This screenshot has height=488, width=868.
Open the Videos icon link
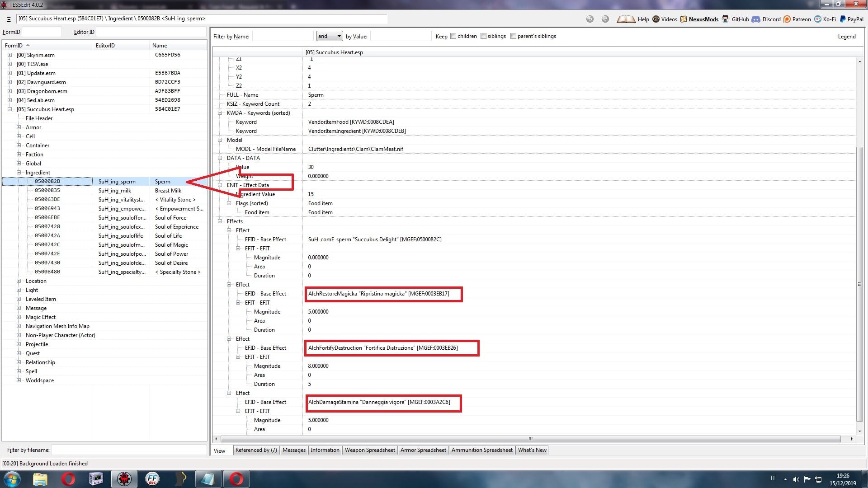pos(656,19)
